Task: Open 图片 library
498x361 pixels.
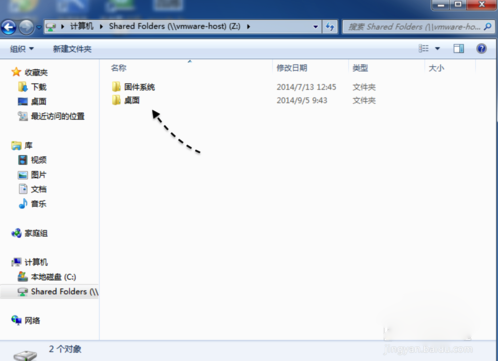Action: [39, 175]
